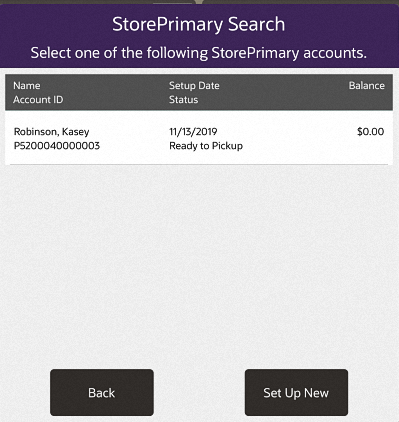Select account ID P5200040000003
The image size is (399, 422).
click(x=57, y=146)
